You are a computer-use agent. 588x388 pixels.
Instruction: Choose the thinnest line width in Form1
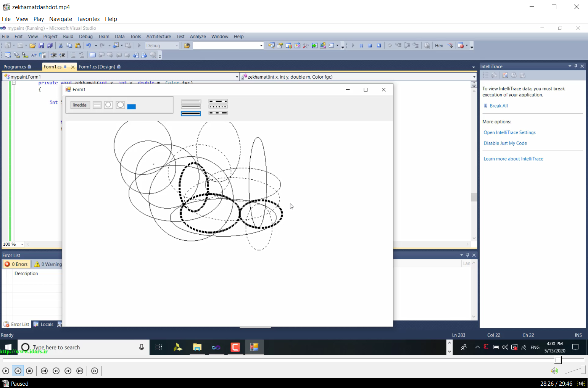pyautogui.click(x=191, y=101)
